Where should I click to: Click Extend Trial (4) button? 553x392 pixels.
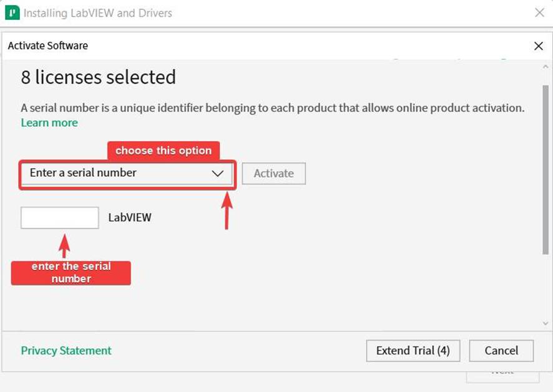coord(413,351)
